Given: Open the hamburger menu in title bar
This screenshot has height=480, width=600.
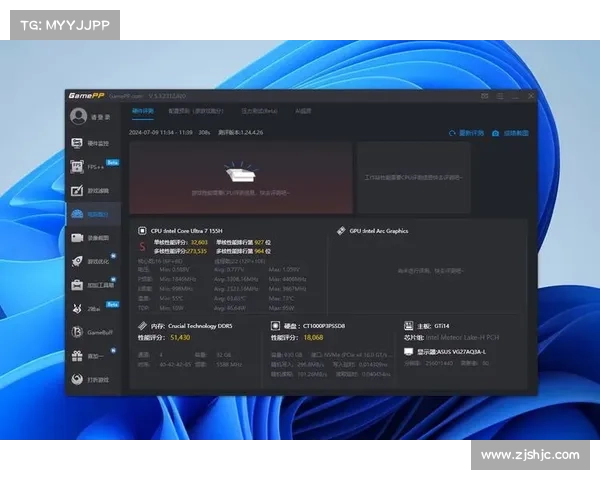Looking at the screenshot, I should [x=500, y=96].
